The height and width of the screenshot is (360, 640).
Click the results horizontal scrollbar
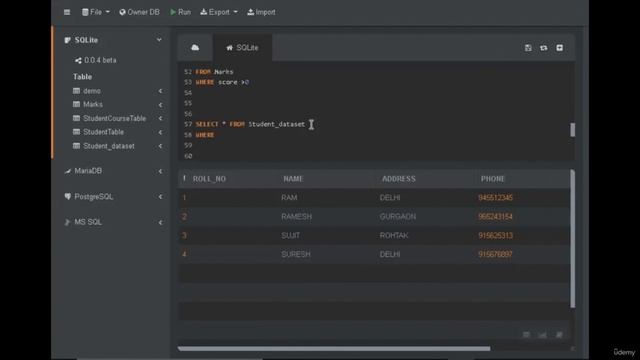(334, 349)
